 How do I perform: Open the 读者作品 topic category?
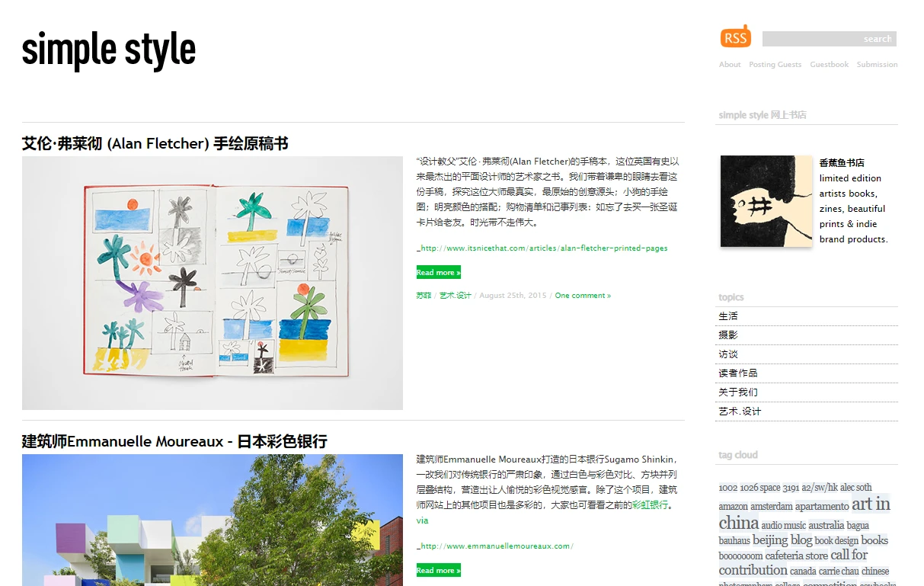point(737,373)
